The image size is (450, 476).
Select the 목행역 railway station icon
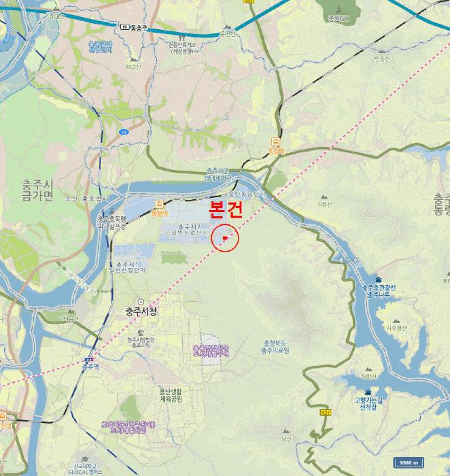pos(160,204)
